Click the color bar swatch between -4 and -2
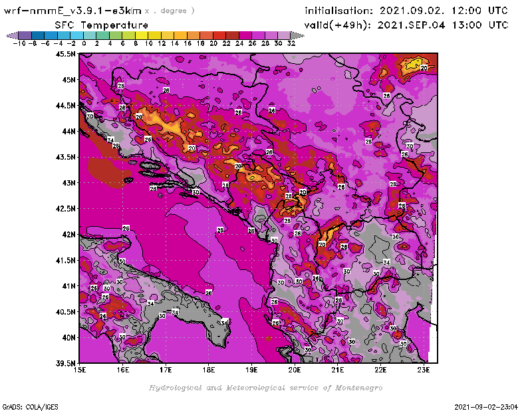The width and height of the screenshot is (532, 411). (x=64, y=36)
